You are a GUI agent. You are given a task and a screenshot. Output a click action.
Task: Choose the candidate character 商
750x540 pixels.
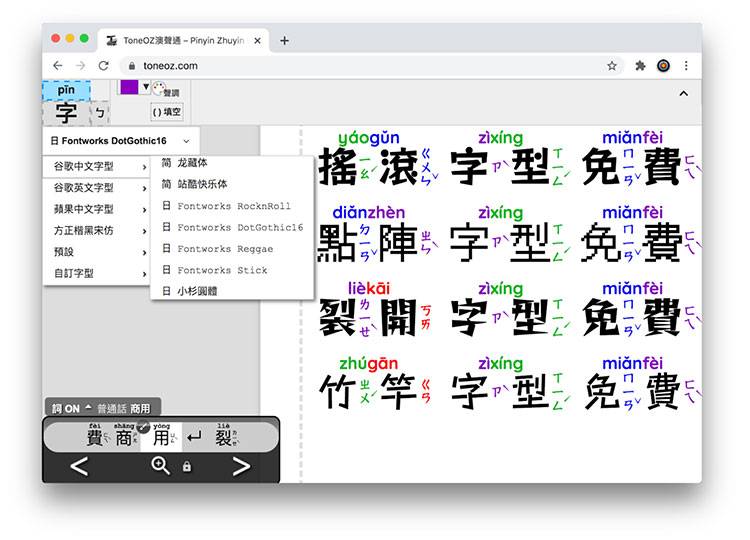124,437
